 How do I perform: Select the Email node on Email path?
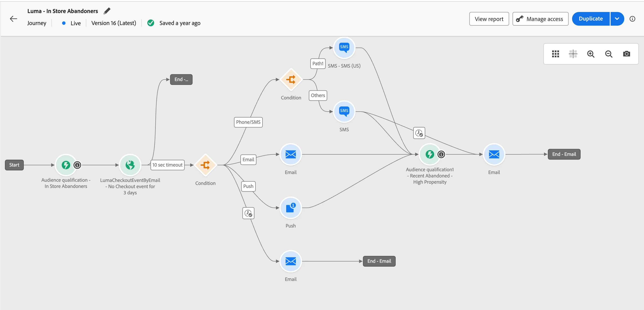point(291,154)
